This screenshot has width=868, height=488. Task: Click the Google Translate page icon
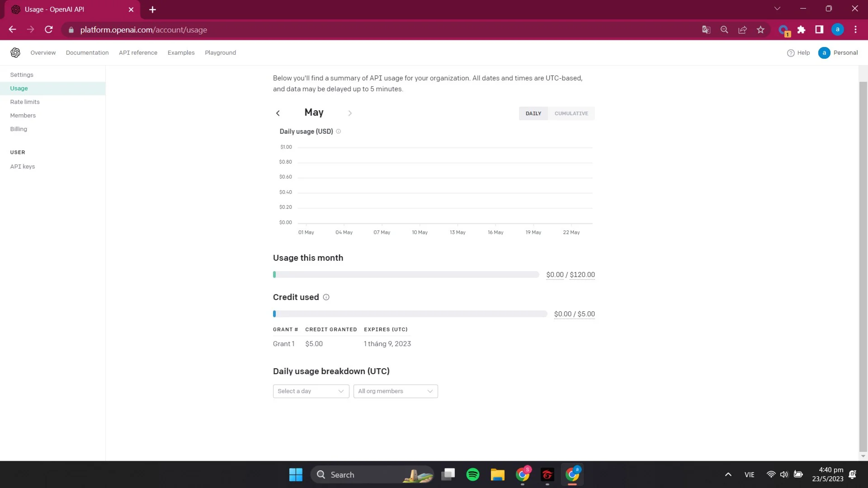(706, 30)
